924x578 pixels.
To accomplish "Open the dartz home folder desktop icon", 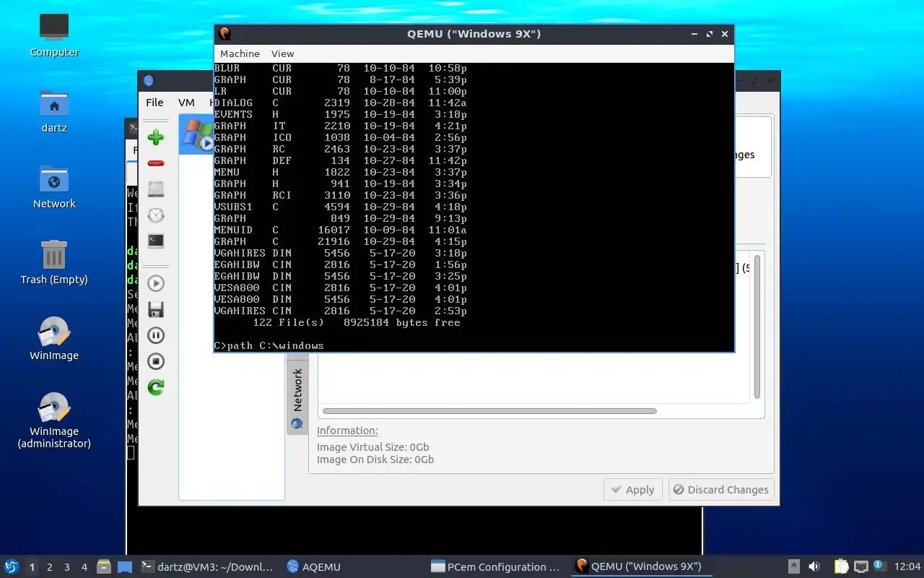I will [54, 111].
